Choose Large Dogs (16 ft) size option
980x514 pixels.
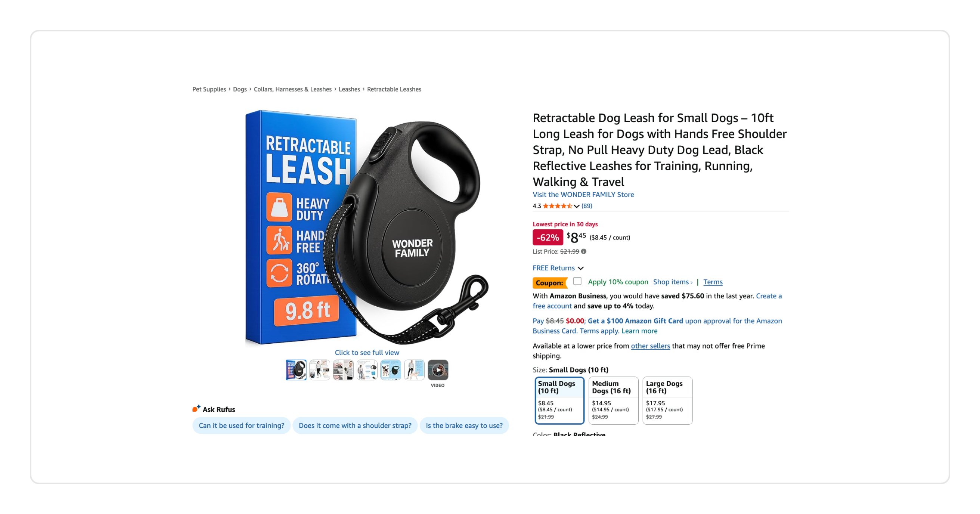pos(667,400)
